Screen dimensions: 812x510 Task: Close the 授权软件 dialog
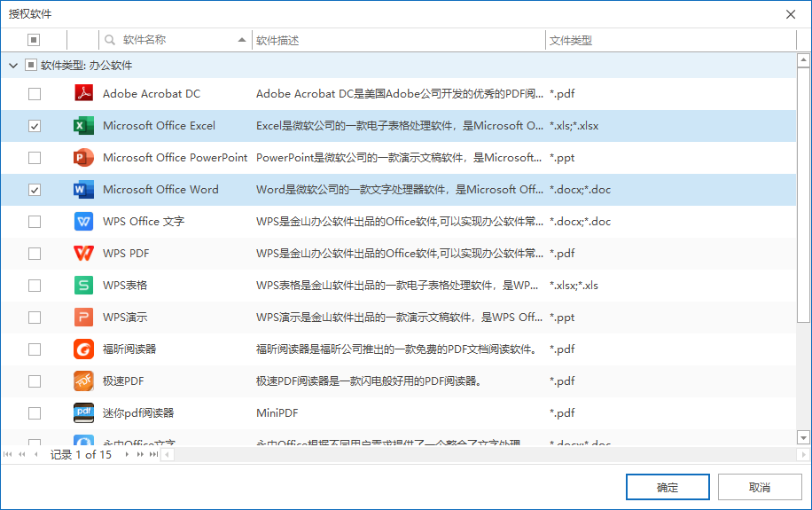(791, 14)
